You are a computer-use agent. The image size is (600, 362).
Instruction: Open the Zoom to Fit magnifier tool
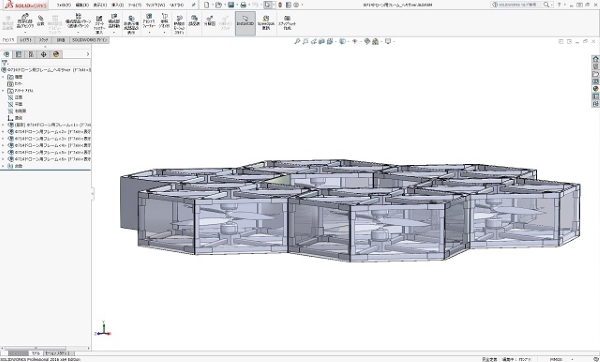click(x=297, y=41)
